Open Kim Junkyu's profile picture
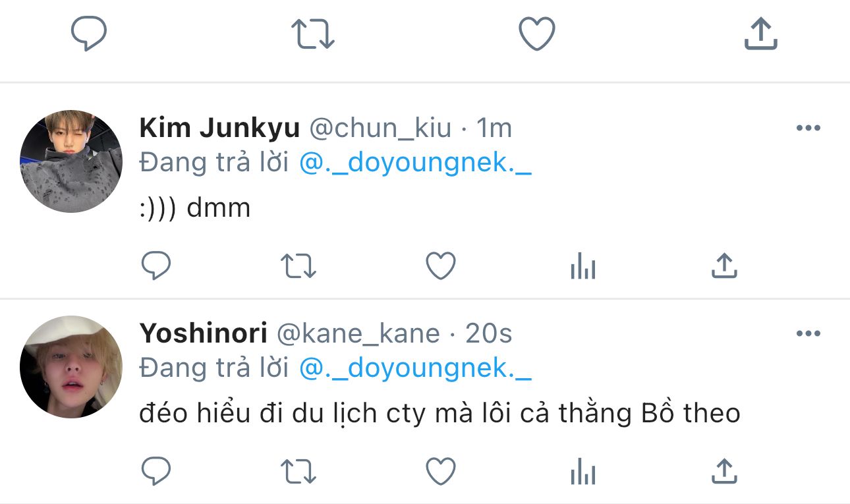The width and height of the screenshot is (850, 504). click(71, 161)
